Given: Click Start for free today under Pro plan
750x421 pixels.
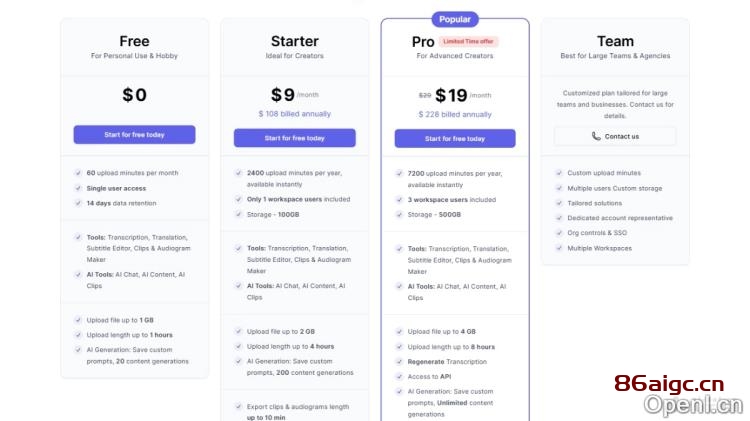Looking at the screenshot, I should coord(455,138).
